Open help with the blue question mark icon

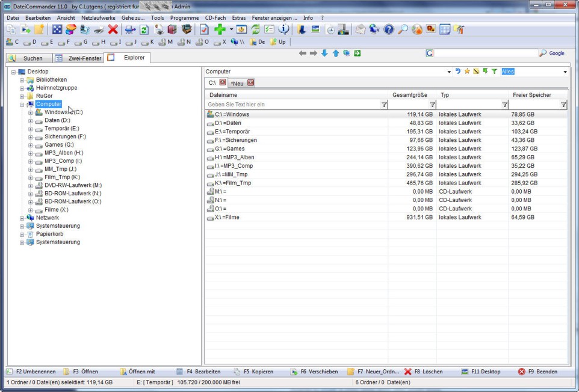tap(389, 29)
